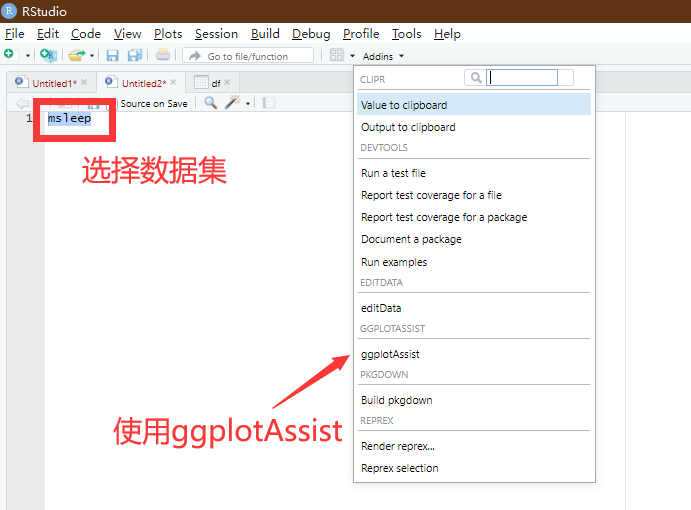Choose Run examples addin
Viewport: 691px width, 510px height.
[x=474, y=262]
